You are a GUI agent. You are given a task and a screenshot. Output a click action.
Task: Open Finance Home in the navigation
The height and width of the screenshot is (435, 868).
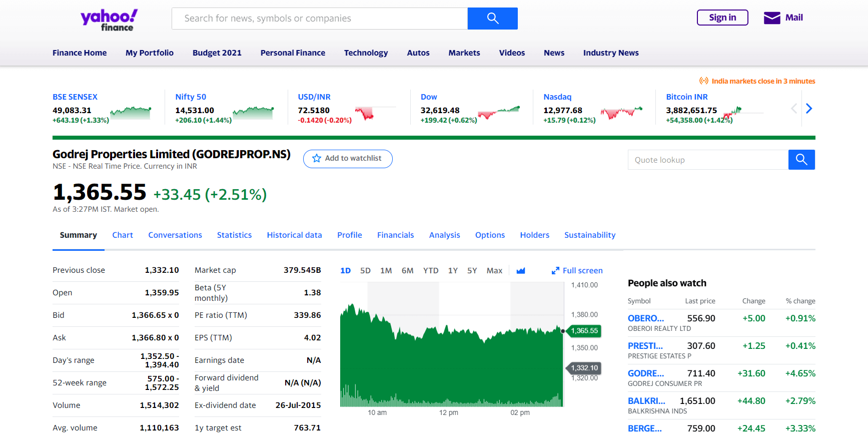pos(80,53)
